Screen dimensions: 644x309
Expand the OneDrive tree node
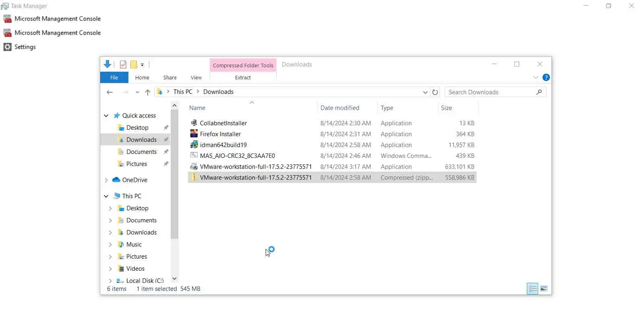coord(106,180)
